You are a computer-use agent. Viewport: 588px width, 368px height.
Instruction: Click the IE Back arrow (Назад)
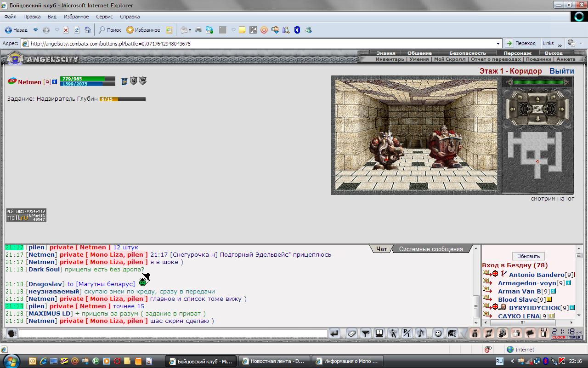click(16, 30)
